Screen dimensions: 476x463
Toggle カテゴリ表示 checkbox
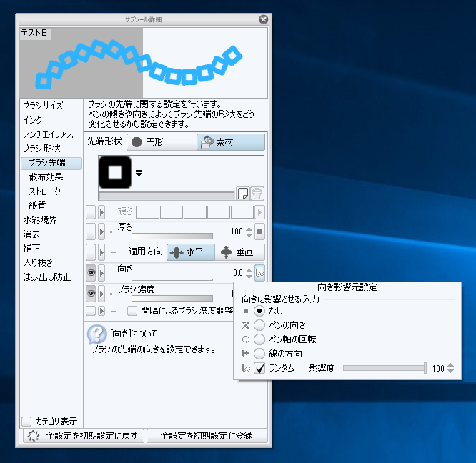click(x=26, y=421)
